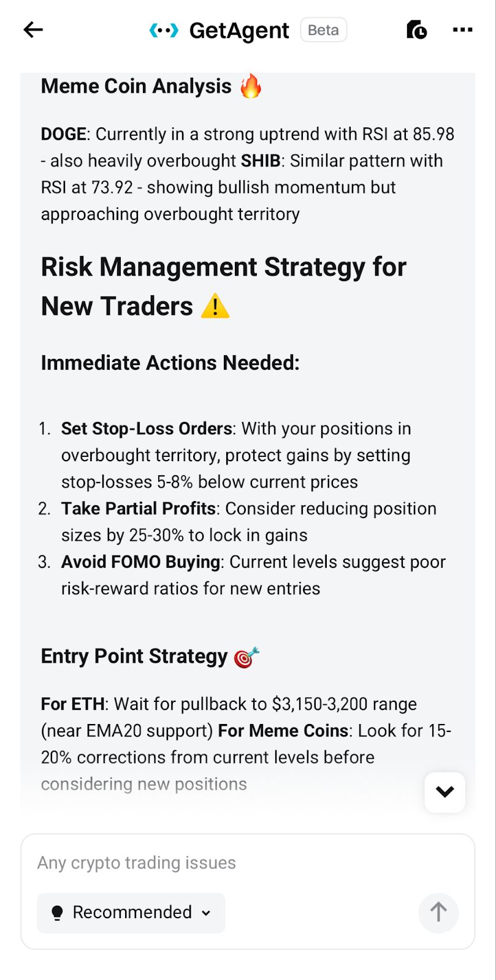Send message with the up-arrow button
This screenshot has height=980, width=496.
[438, 911]
